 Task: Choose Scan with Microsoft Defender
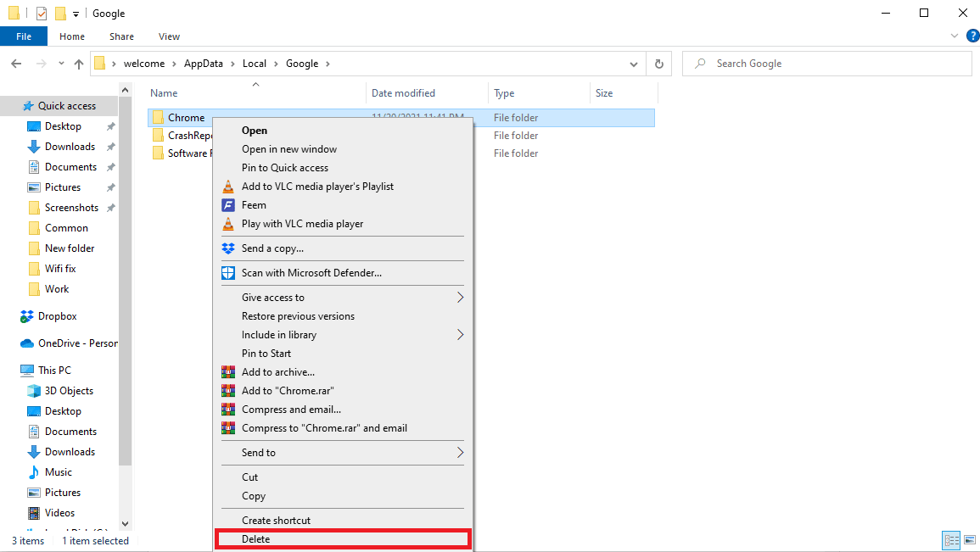click(x=311, y=273)
